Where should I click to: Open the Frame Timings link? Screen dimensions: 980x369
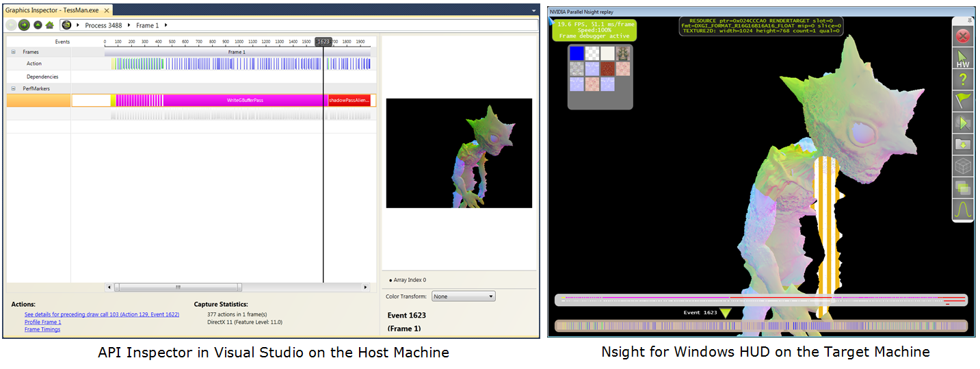pyautogui.click(x=42, y=329)
